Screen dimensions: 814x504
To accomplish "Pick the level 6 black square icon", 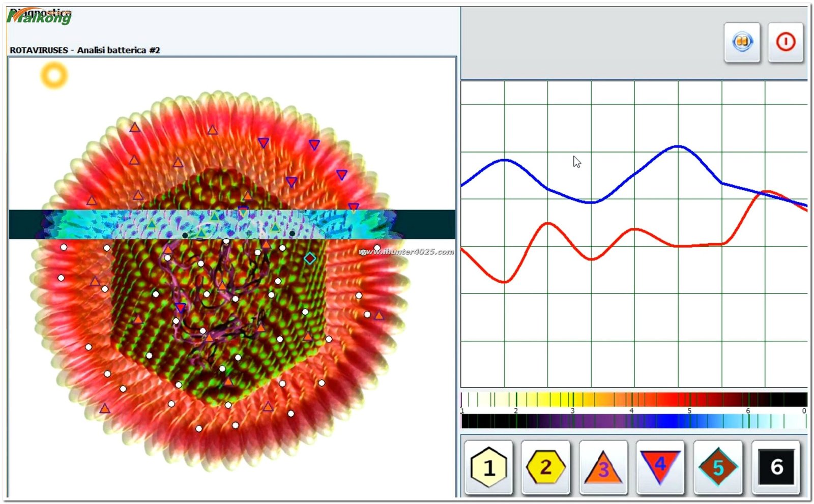I will pyautogui.click(x=776, y=467).
